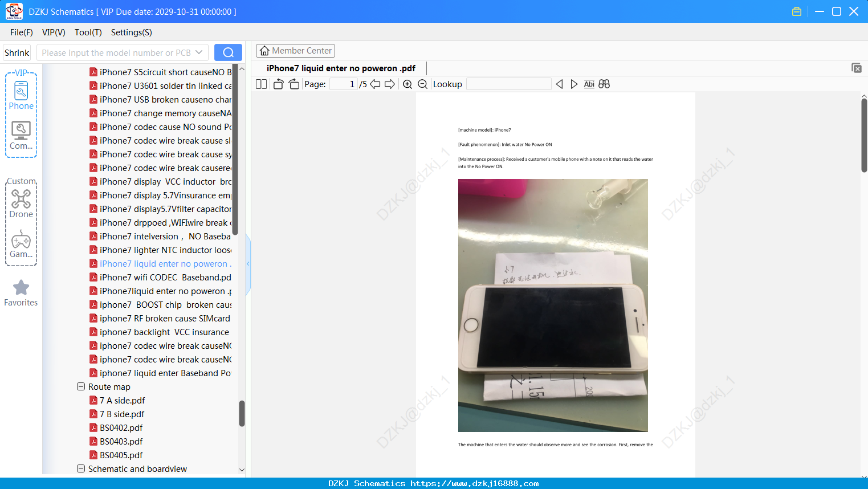This screenshot has width=868, height=489.
Task: Click the Page number field
Action: [344, 84]
